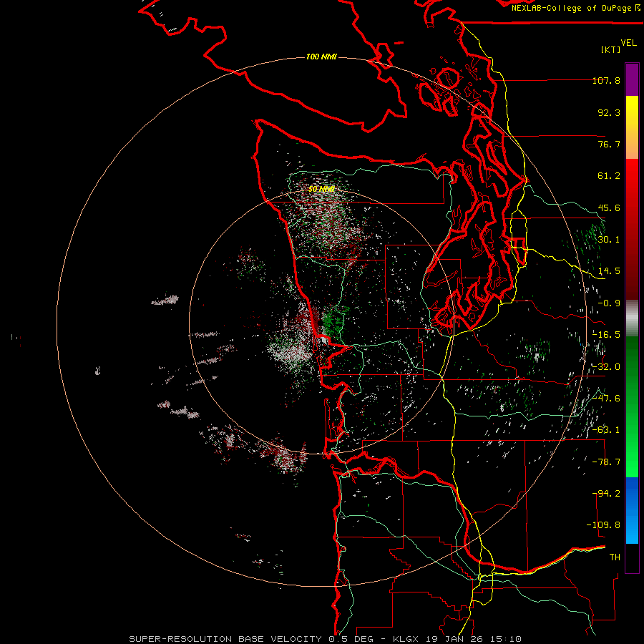
Task: Select the -0.9 legend value
Action: click(609, 303)
